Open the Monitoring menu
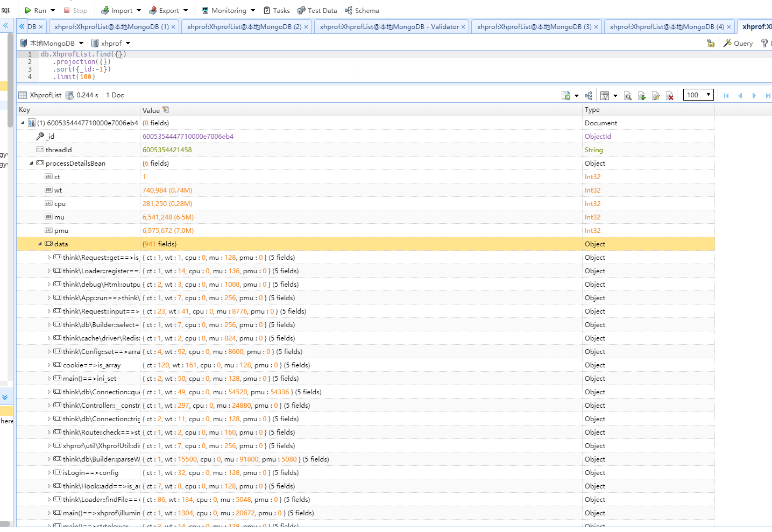The width and height of the screenshot is (772, 532). click(x=228, y=10)
